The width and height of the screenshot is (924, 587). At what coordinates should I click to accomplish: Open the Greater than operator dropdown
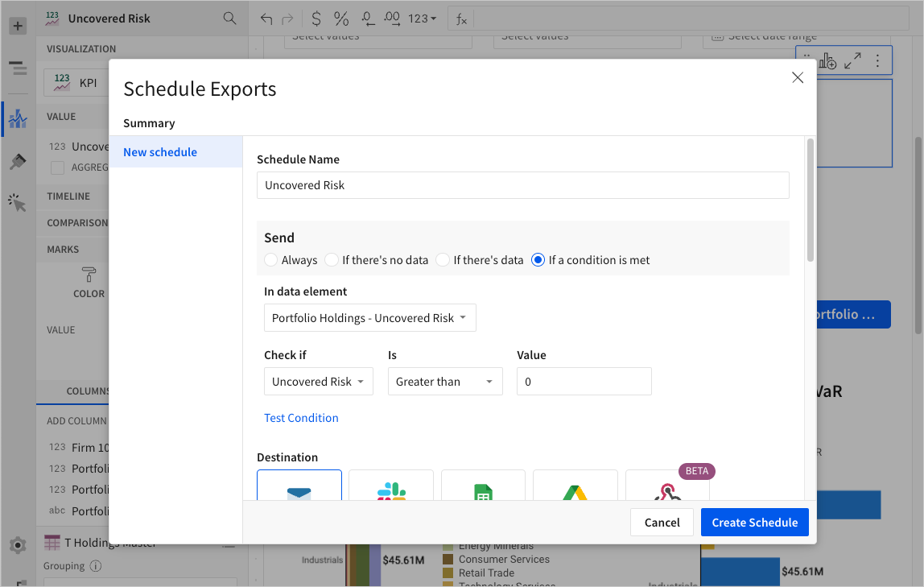point(444,382)
